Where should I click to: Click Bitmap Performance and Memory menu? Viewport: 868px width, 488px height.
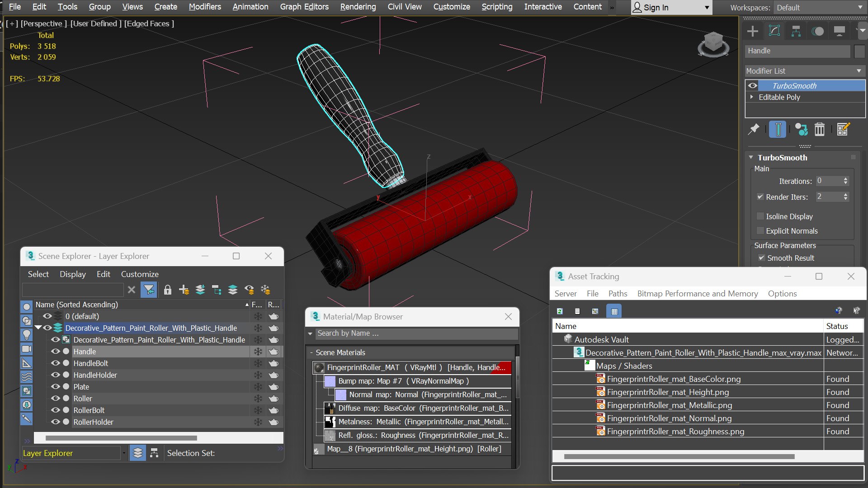point(698,294)
